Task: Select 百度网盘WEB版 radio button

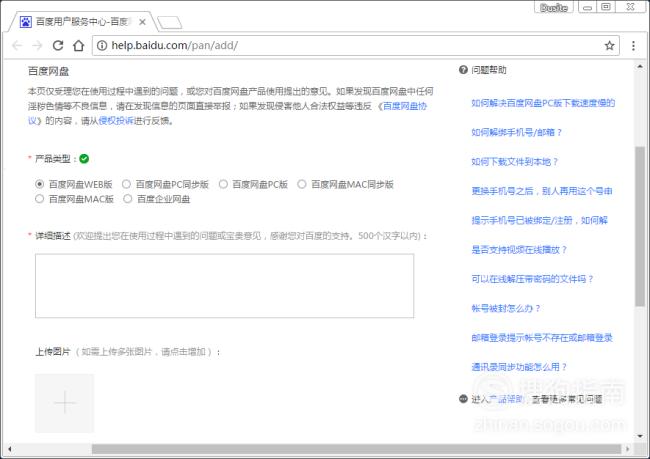Action: pos(39,184)
